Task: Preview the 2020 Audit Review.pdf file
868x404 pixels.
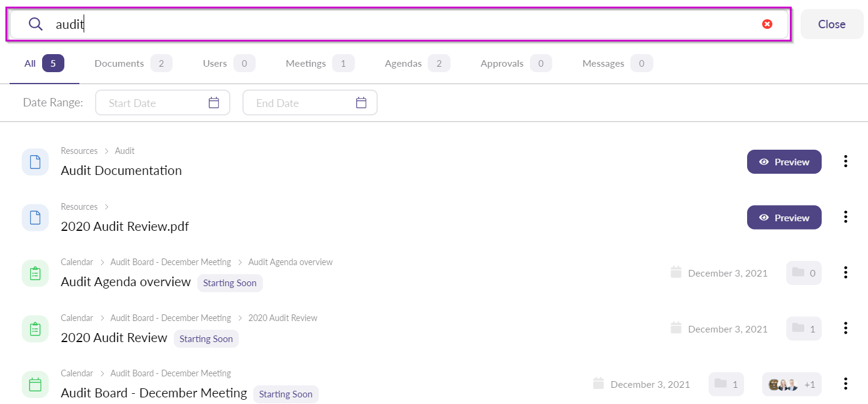Action: 784,218
